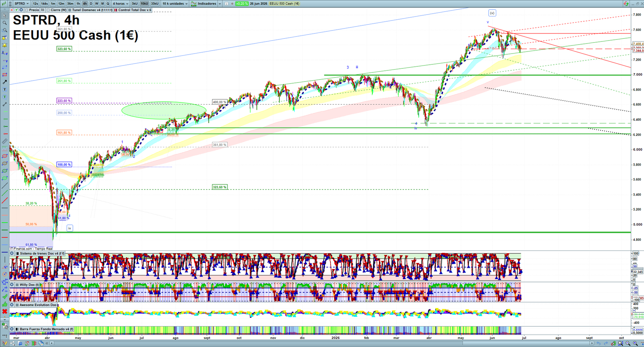
Task: Zoom in with bottom-right magnifier plus
Action: tap(635, 343)
